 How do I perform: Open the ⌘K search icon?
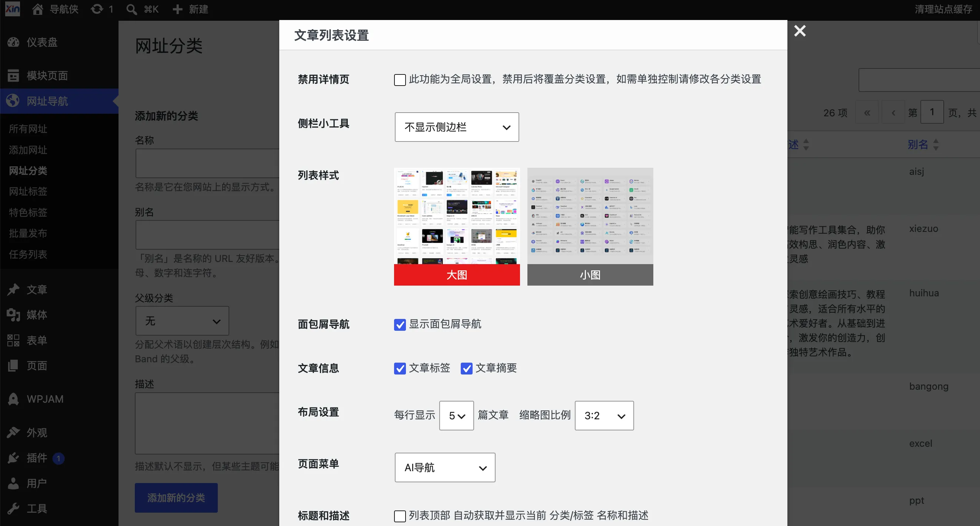tap(131, 9)
